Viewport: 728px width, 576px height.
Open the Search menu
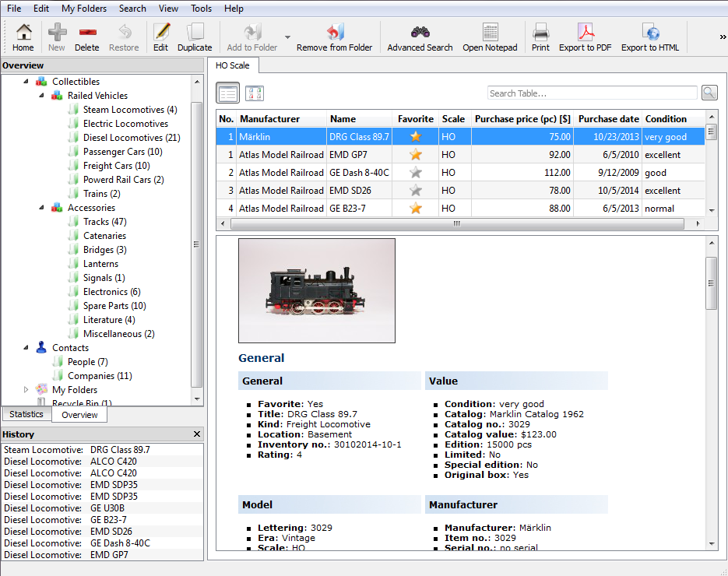[132, 9]
